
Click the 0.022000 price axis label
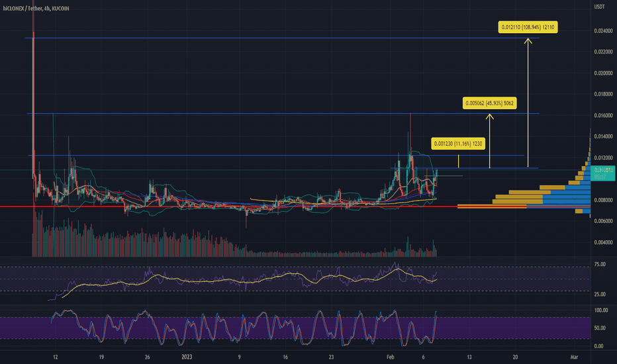click(603, 52)
